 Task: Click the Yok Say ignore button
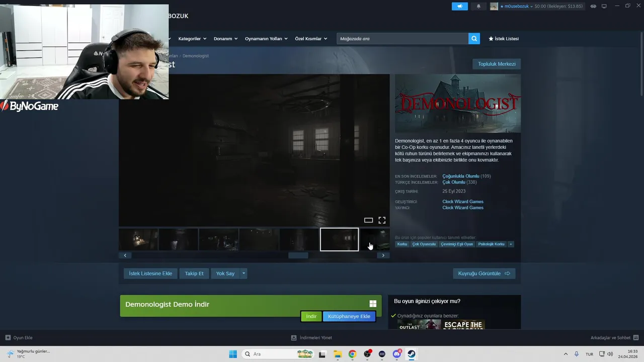tap(225, 274)
